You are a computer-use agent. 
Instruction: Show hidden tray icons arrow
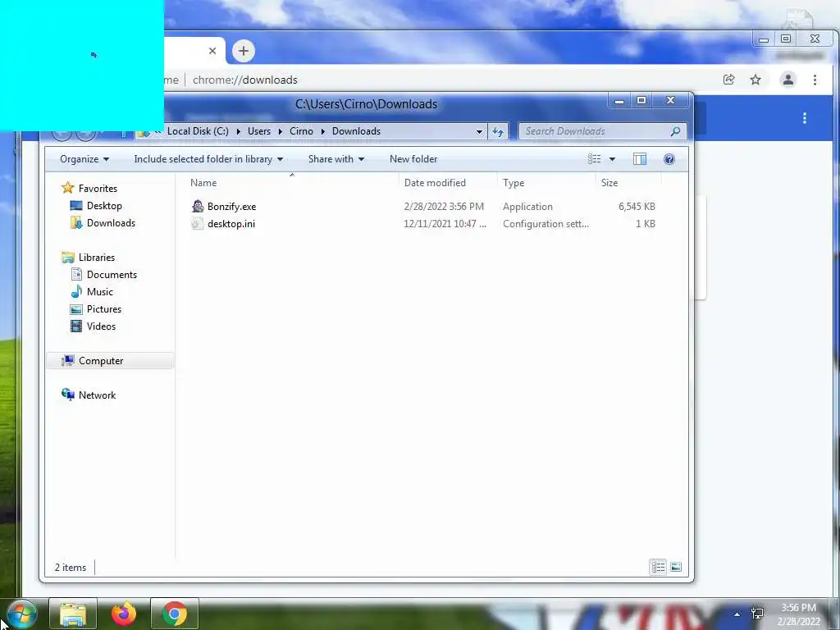point(737,614)
